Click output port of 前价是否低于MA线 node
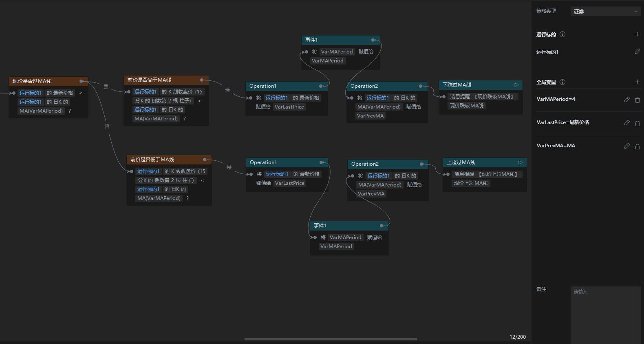 (205, 160)
